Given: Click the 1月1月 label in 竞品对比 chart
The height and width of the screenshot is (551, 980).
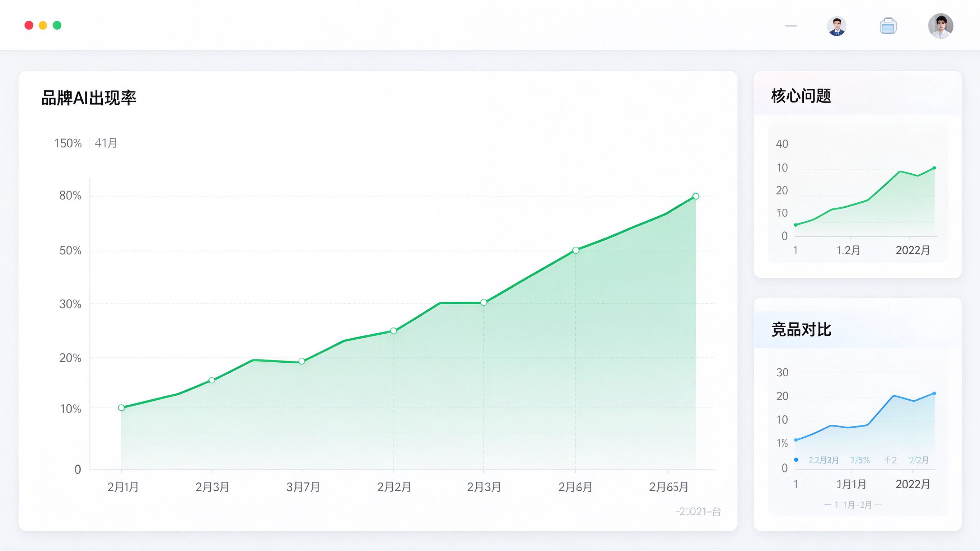Looking at the screenshot, I should tap(851, 484).
